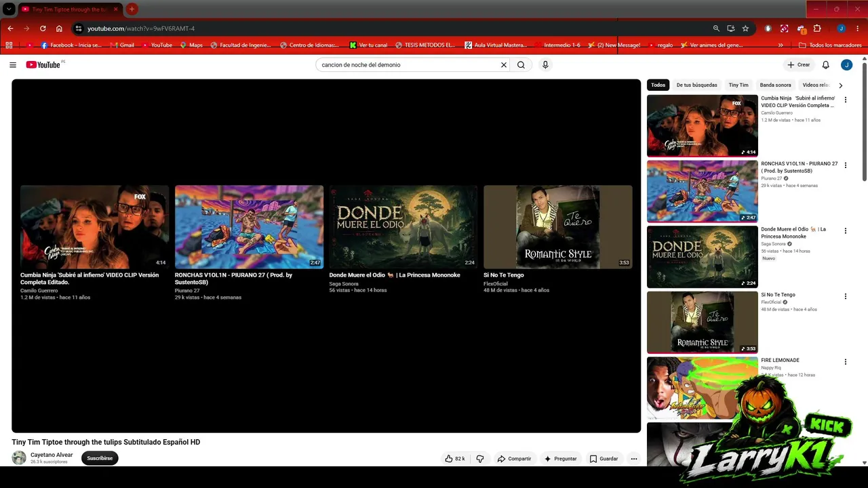Open the browser home page

(x=59, y=28)
